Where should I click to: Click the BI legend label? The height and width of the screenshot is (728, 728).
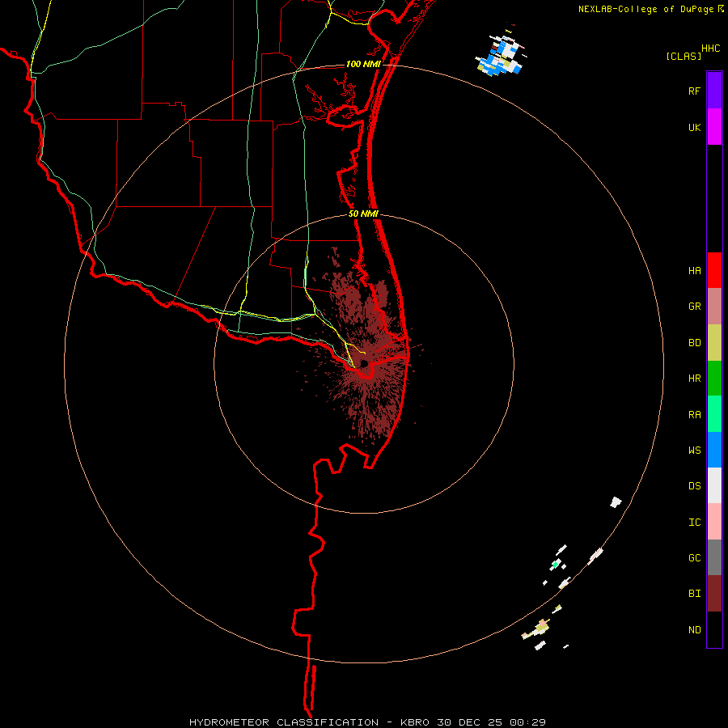pos(695,594)
